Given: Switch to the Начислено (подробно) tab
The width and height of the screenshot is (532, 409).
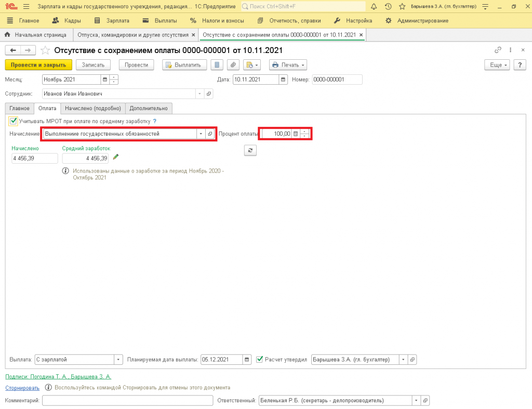Looking at the screenshot, I should [92, 108].
